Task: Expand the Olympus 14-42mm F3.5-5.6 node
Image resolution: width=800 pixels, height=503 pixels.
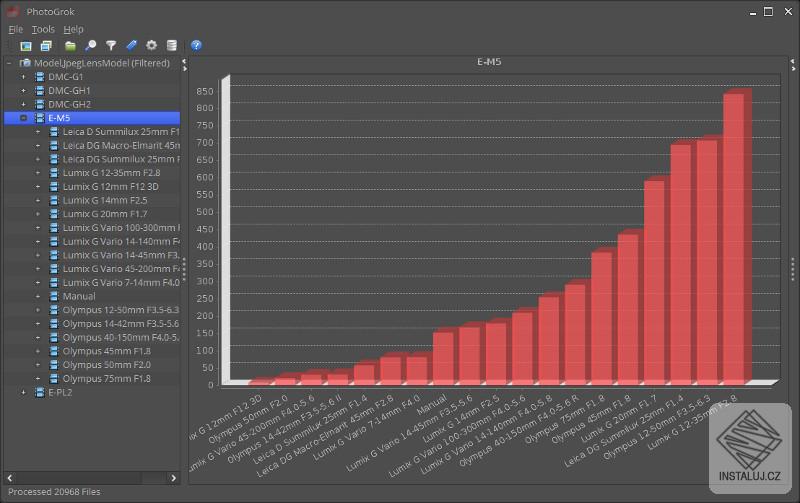Action: pyautogui.click(x=38, y=324)
